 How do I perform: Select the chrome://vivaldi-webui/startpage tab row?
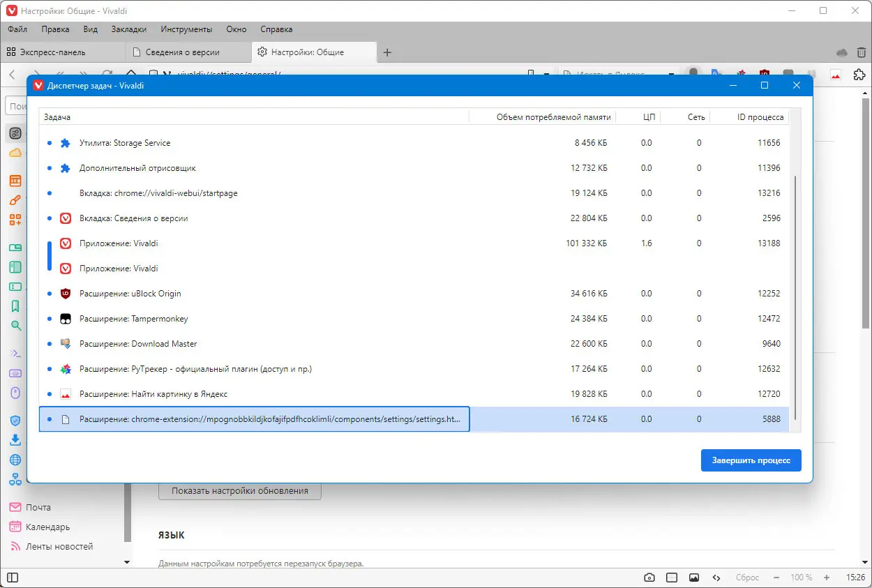coord(414,193)
